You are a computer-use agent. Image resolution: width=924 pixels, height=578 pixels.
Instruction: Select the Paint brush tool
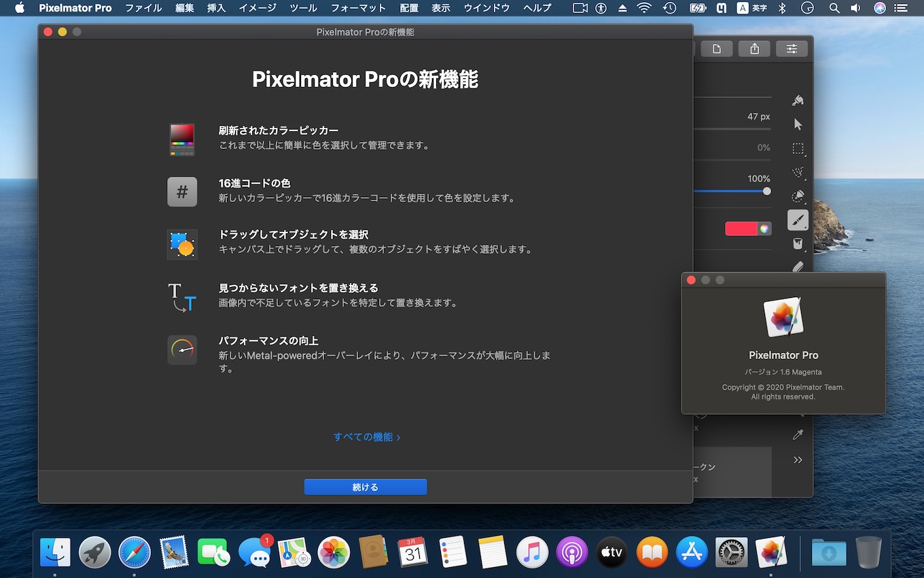coord(798,220)
